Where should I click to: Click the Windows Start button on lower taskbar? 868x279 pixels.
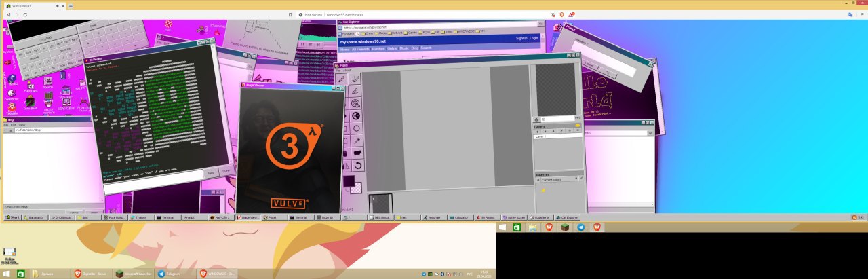pyautogui.click(x=6, y=274)
